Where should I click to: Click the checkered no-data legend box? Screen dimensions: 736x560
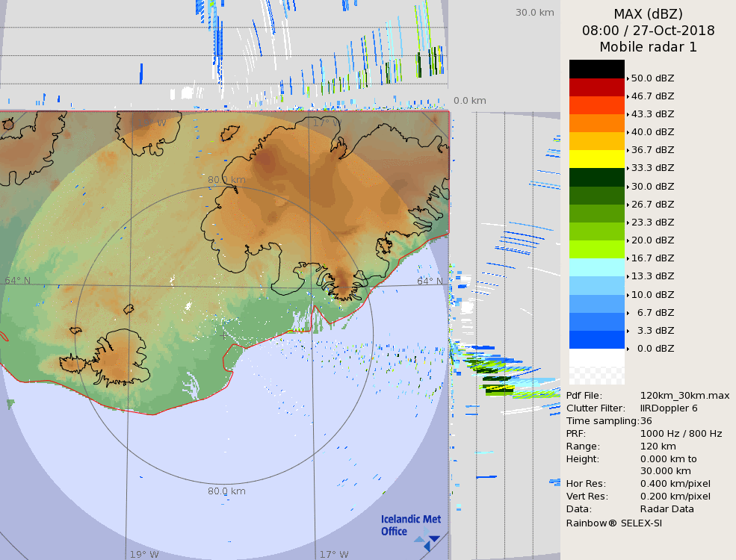pos(596,367)
